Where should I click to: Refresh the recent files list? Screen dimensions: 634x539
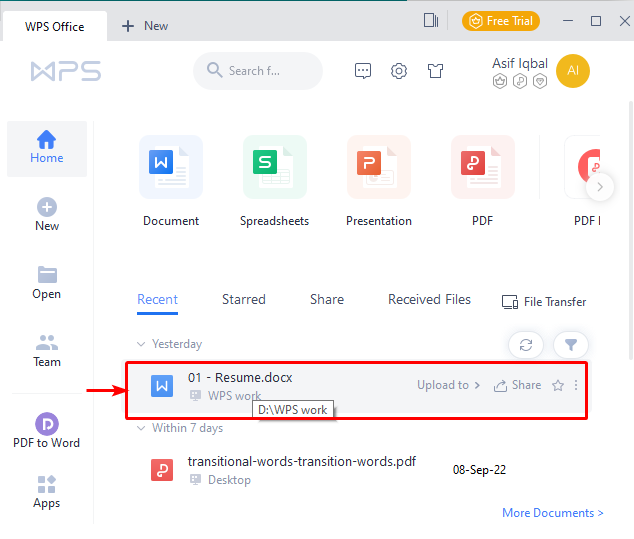click(x=526, y=345)
